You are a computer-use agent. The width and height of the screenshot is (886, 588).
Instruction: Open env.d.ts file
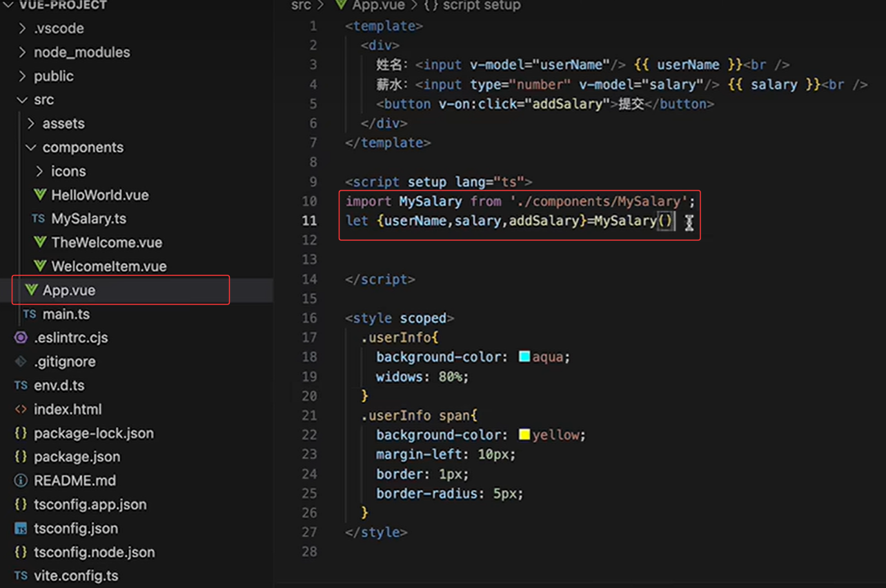pos(59,385)
